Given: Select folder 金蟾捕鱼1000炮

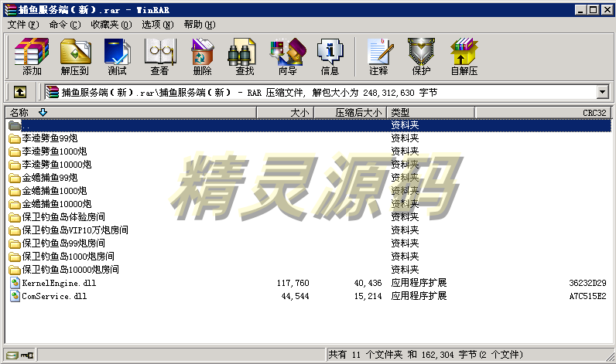Looking at the screenshot, I should point(54,191).
